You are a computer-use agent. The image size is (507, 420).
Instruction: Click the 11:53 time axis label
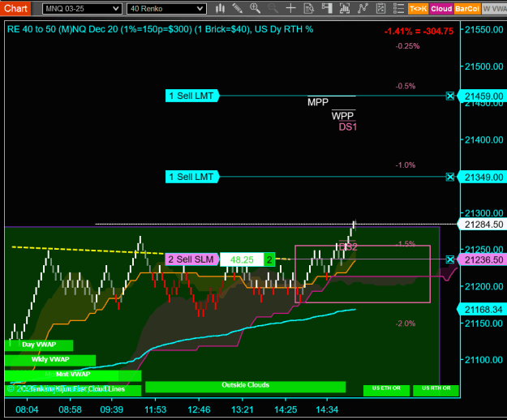click(155, 409)
